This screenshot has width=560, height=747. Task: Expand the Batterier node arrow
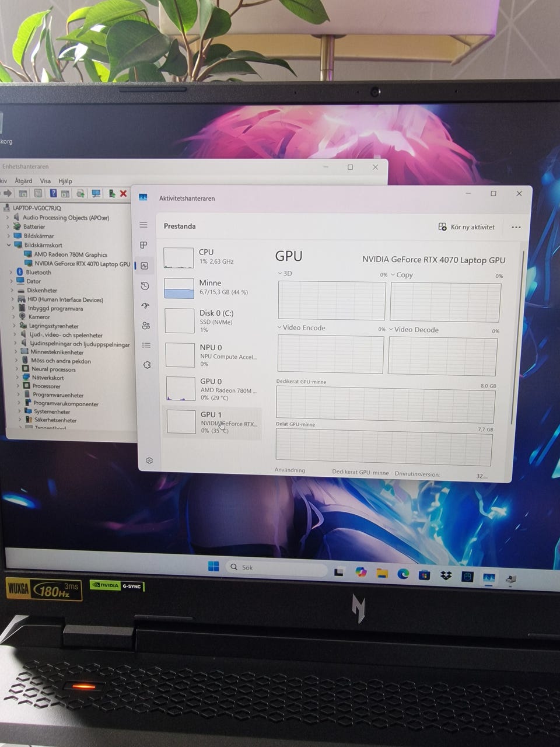click(x=8, y=226)
